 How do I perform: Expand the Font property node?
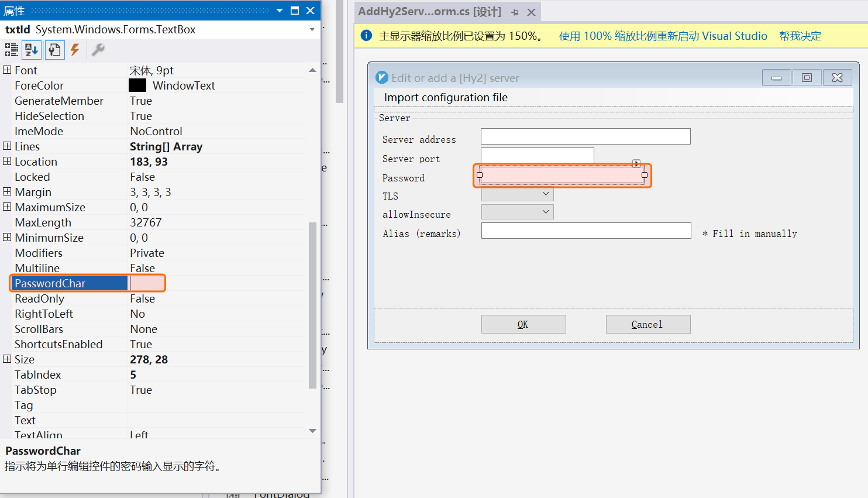(x=7, y=70)
